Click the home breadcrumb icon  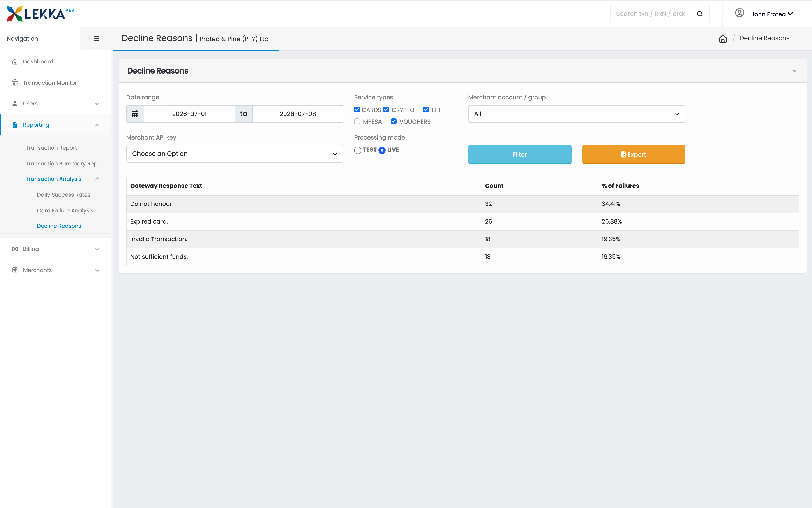723,38
